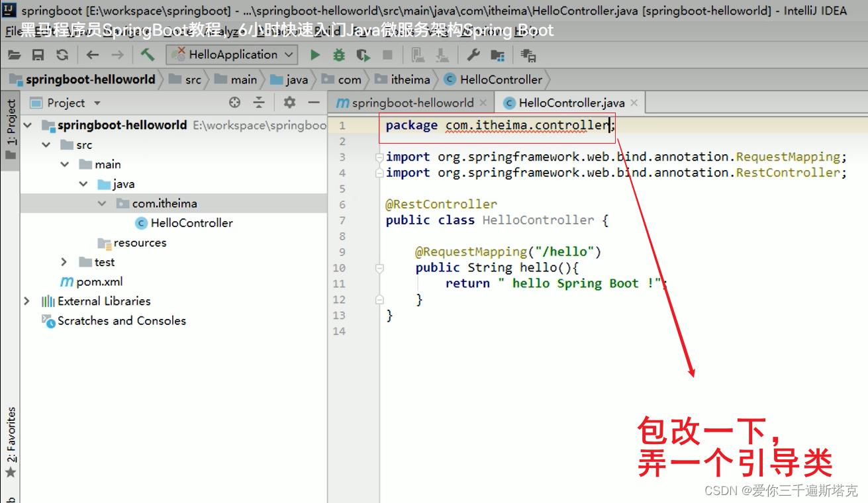
Task: Start debugging via the bug icon
Action: pyautogui.click(x=339, y=55)
